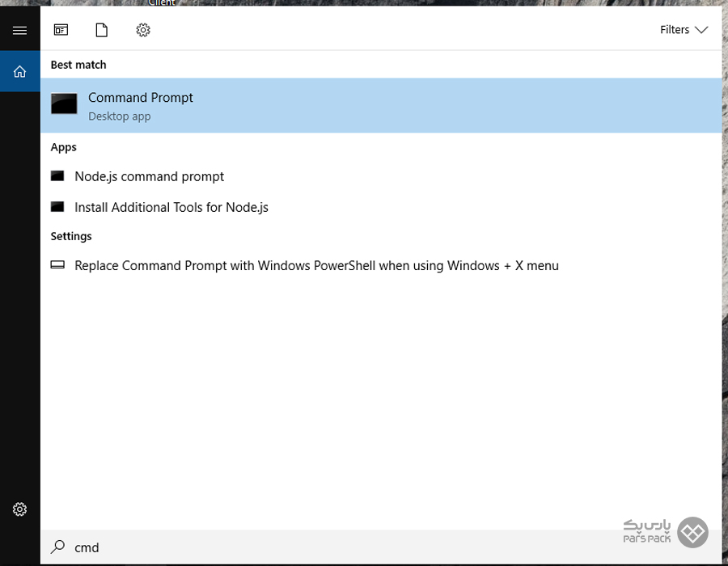728x566 pixels.
Task: Click the icon beside Node.js command prompt
Action: point(57,175)
